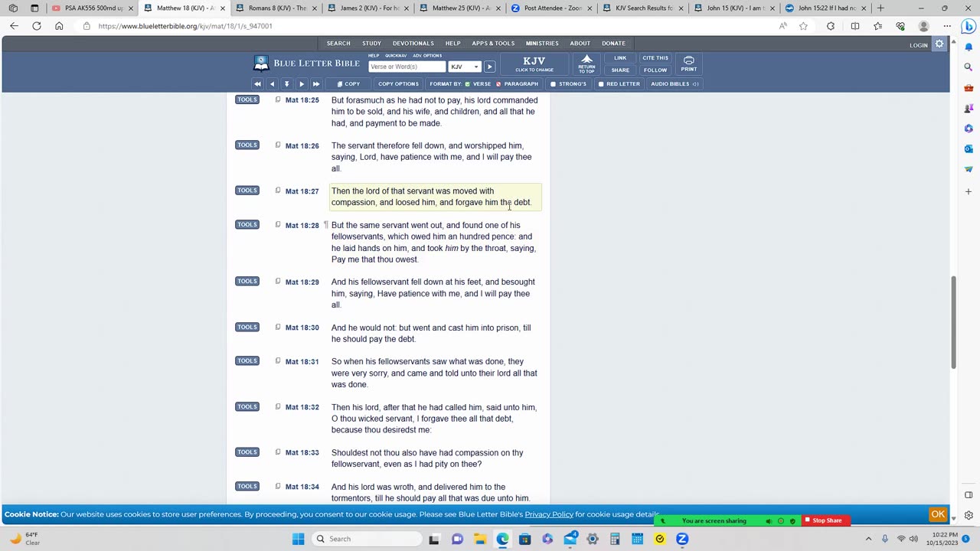This screenshot has width=980, height=551.
Task: Click the Copy button
Action: point(348,84)
